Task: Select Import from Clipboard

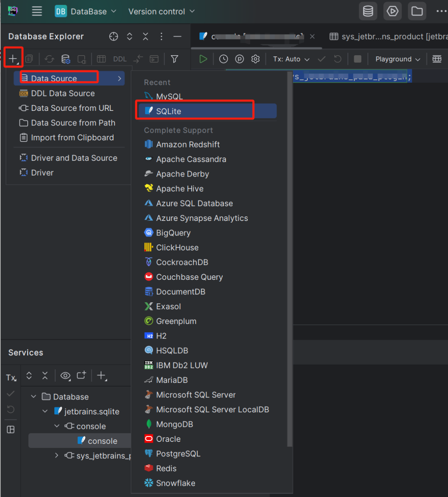Action: pyautogui.click(x=69, y=137)
